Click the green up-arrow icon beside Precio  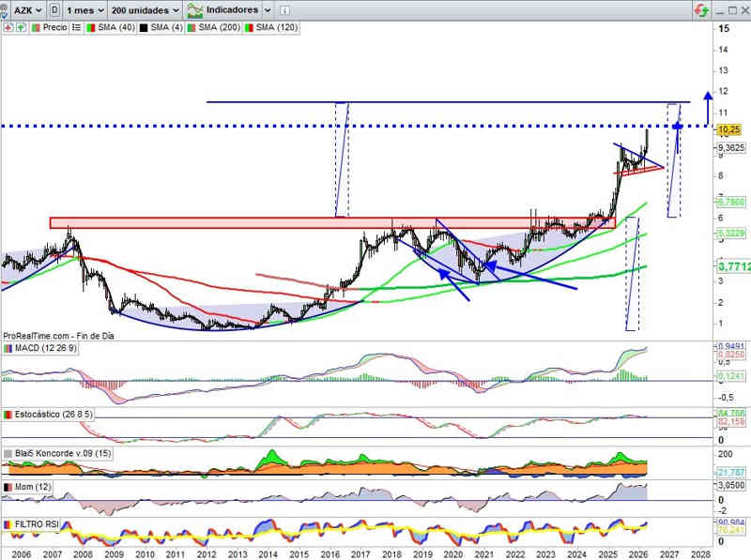click(x=19, y=27)
